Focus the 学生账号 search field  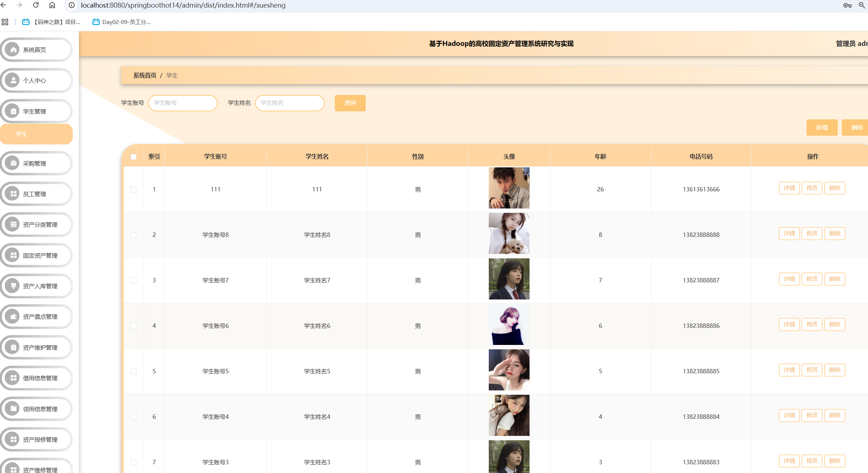pos(183,103)
